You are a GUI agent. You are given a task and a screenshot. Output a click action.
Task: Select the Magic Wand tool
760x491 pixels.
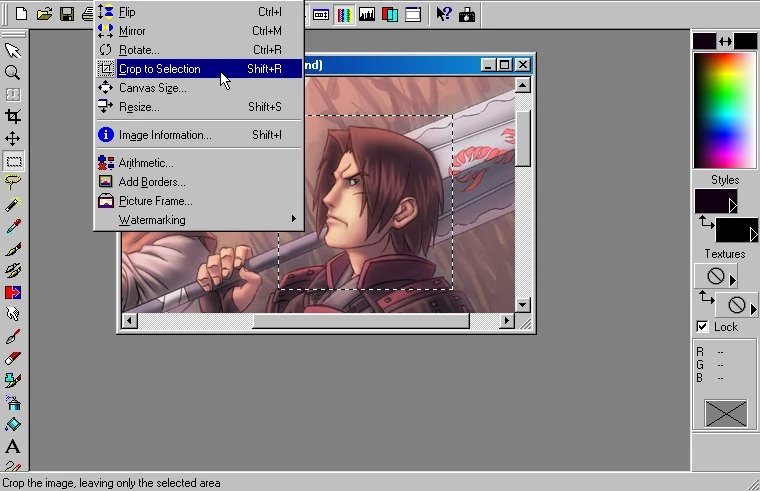tap(13, 205)
